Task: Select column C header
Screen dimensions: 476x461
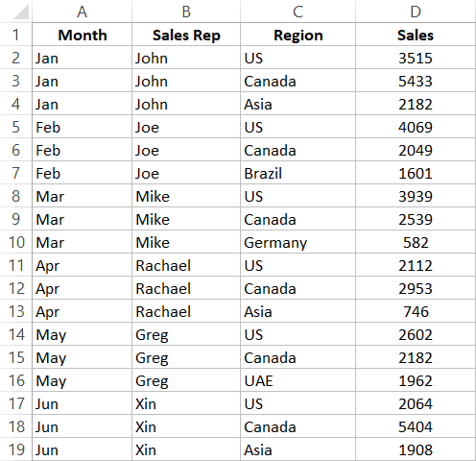Action: pos(297,12)
